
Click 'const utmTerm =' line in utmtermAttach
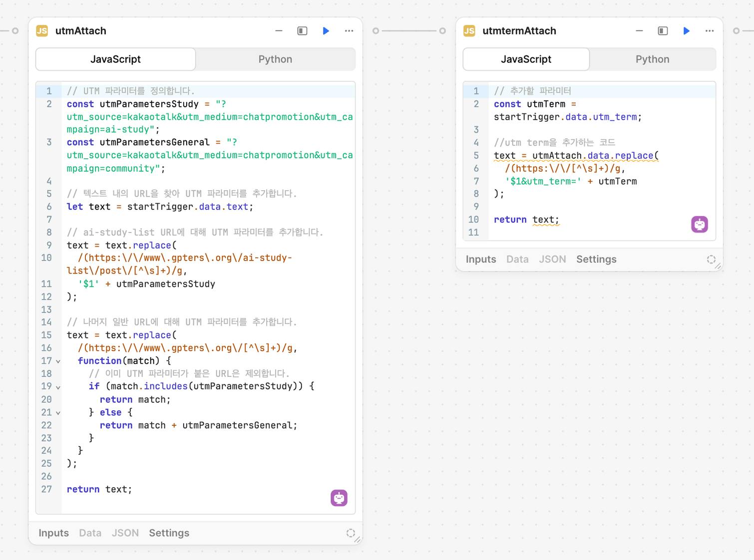tap(535, 104)
